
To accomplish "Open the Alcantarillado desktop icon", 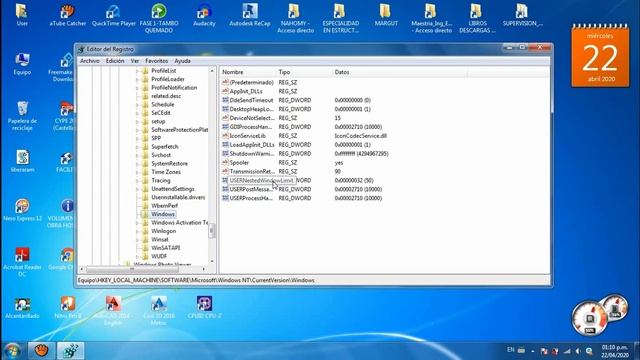I will (x=22, y=308).
